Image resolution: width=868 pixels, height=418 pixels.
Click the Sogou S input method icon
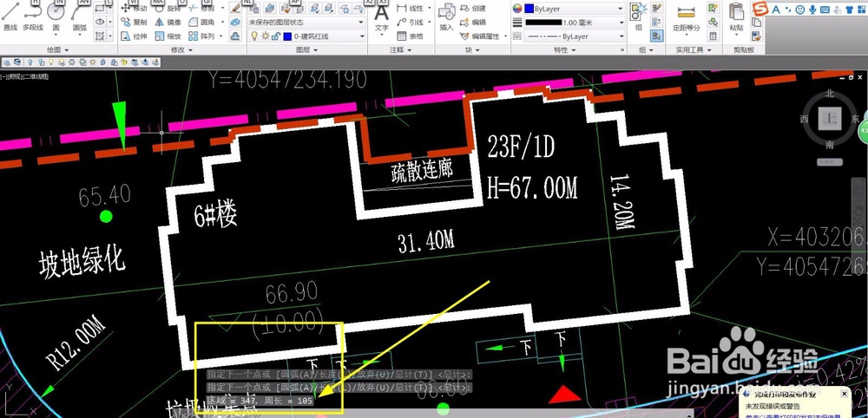(760, 9)
